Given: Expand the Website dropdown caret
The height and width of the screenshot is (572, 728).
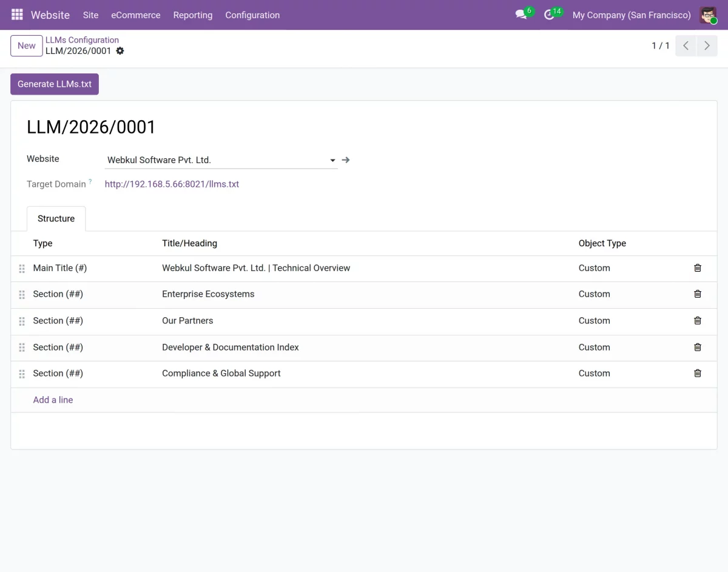Looking at the screenshot, I should pyautogui.click(x=332, y=161).
